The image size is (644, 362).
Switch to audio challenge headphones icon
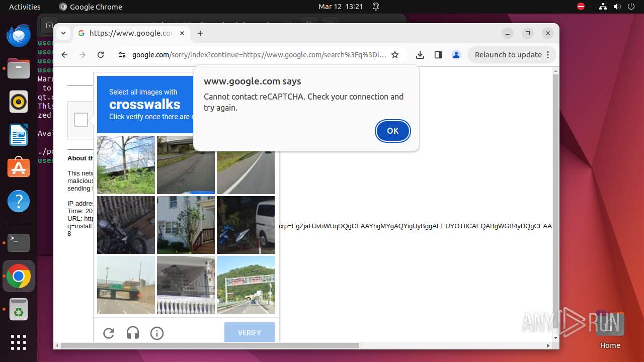(133, 333)
